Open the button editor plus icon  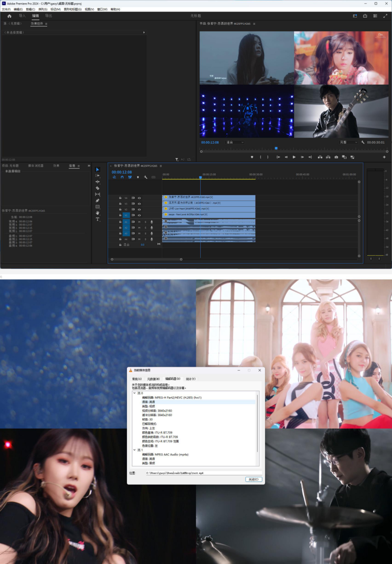coord(384,157)
